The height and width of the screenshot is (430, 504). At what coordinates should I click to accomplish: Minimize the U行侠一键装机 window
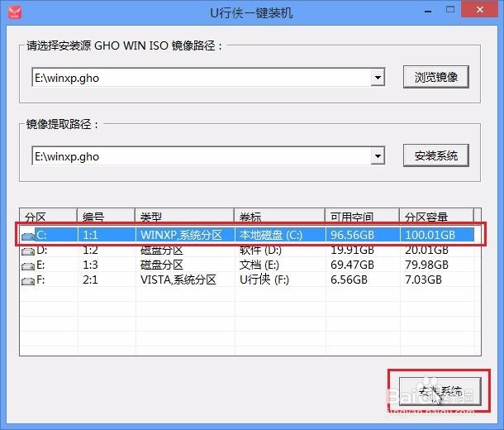[x=428, y=11]
